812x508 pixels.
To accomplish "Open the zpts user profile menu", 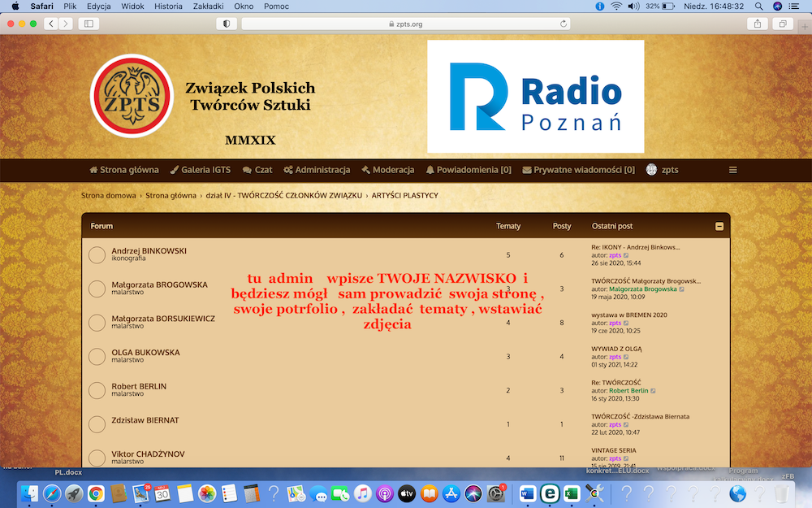I will click(663, 170).
